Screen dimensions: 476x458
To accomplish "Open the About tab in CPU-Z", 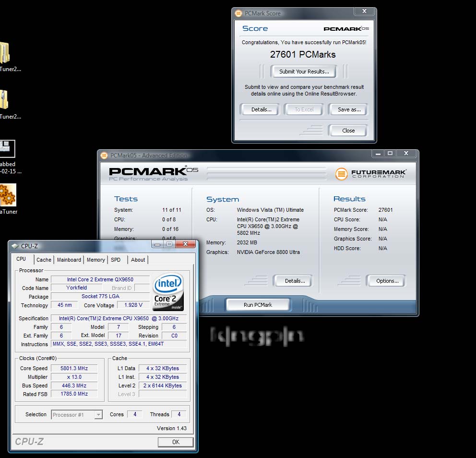I will [138, 260].
